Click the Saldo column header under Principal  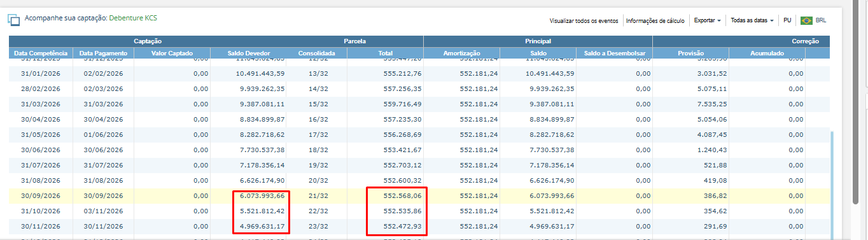(538, 53)
